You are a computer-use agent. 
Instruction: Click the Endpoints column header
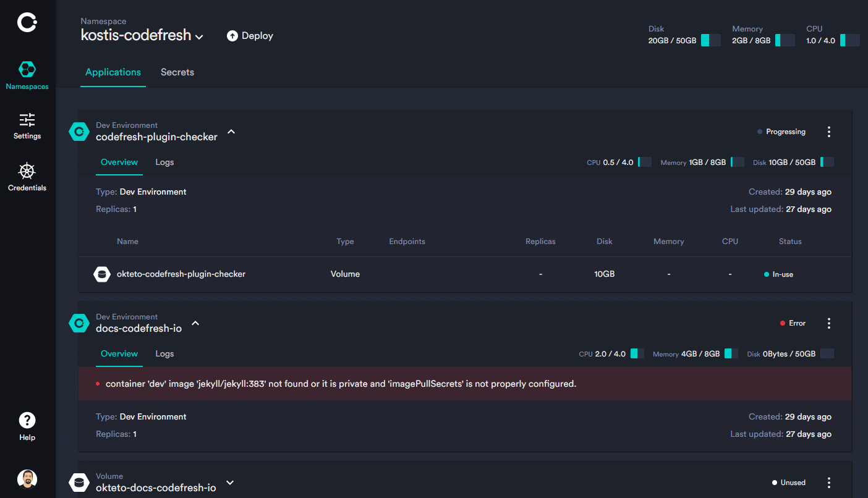point(407,242)
